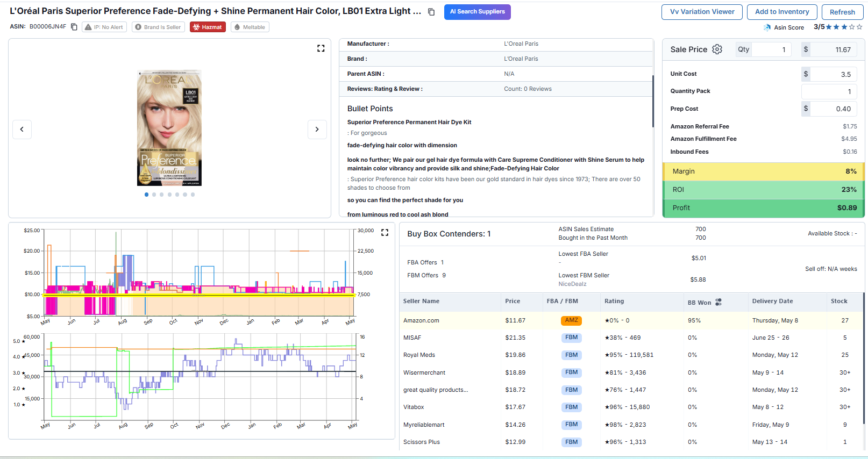This screenshot has height=459, width=868.
Task: Click the Profit $0.89 row
Action: coord(764,208)
